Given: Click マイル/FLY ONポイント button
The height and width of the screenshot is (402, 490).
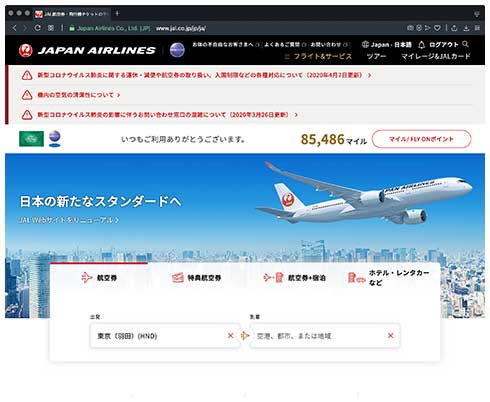Looking at the screenshot, I should point(421,139).
